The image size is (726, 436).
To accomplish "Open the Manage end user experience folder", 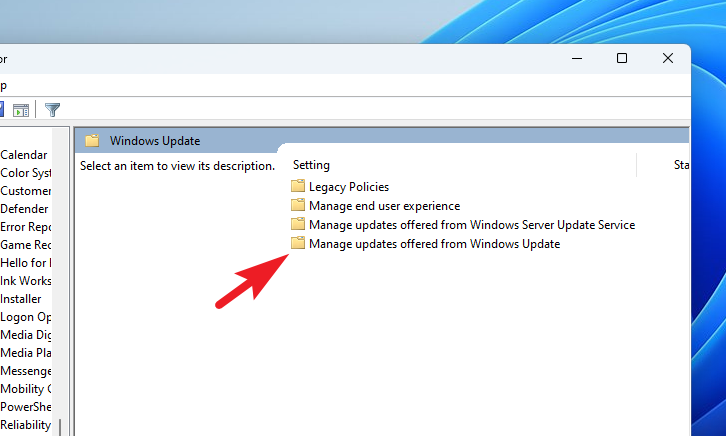I will [x=376, y=206].
